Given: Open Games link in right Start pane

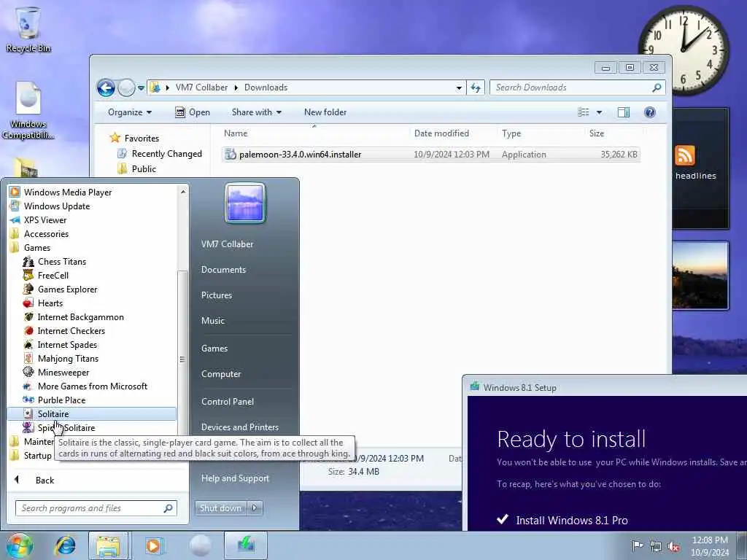Looking at the screenshot, I should (x=214, y=348).
